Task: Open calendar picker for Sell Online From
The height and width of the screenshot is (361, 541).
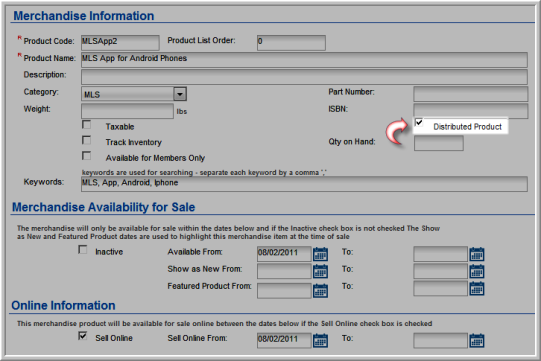Action: (320, 340)
